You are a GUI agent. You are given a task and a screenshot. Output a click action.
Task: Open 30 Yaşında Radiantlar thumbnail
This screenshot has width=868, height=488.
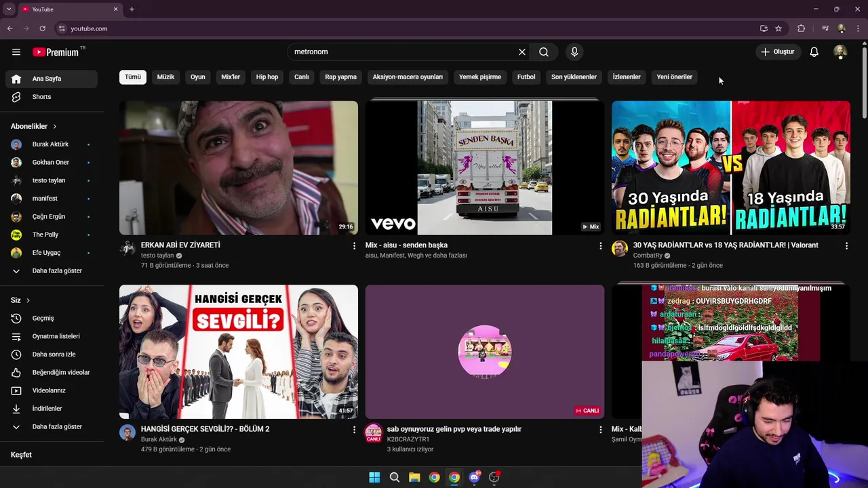(x=731, y=168)
